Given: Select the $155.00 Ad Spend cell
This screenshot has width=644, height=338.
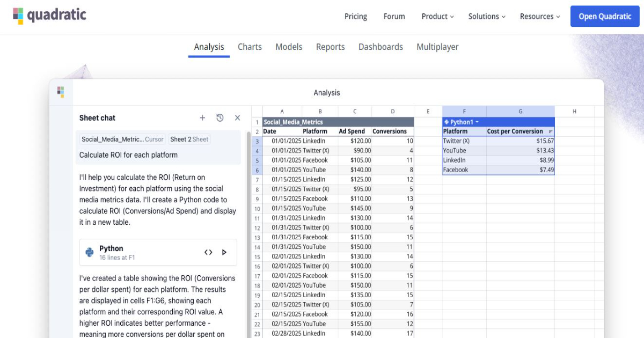Looking at the screenshot, I should (355, 324).
